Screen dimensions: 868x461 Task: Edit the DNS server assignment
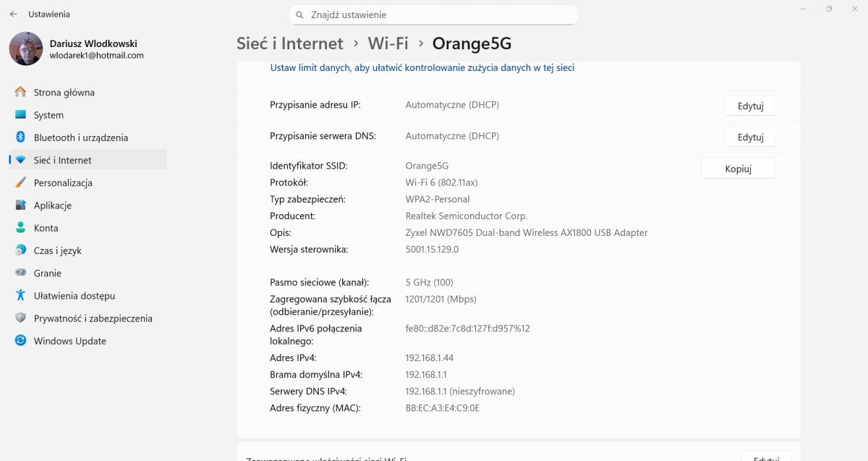pyautogui.click(x=750, y=137)
